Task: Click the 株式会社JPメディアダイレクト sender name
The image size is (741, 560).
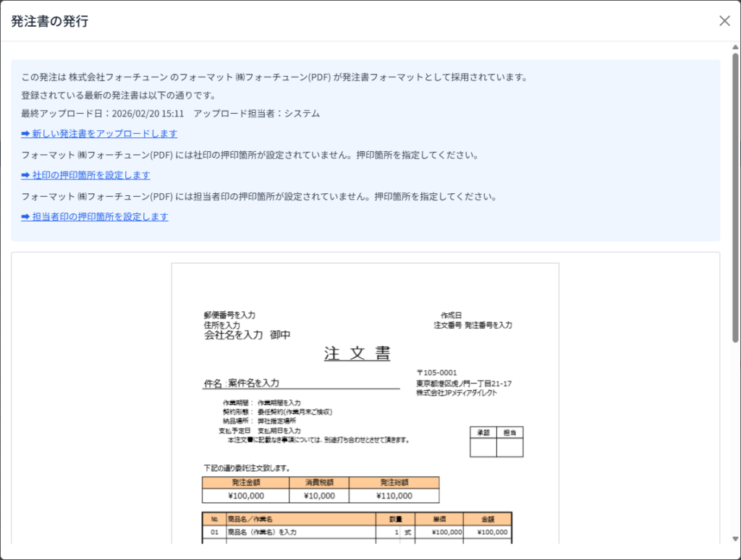Action: (456, 392)
